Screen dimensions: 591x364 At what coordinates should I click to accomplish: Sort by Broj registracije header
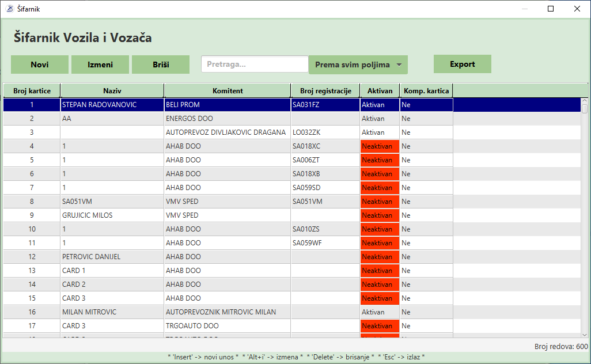[x=325, y=91]
